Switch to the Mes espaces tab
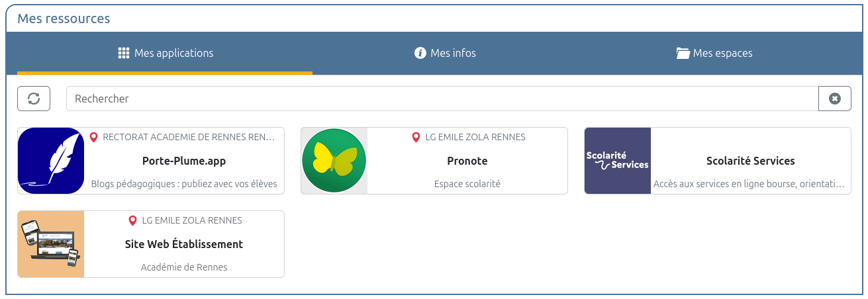The width and height of the screenshot is (868, 299). (x=722, y=53)
